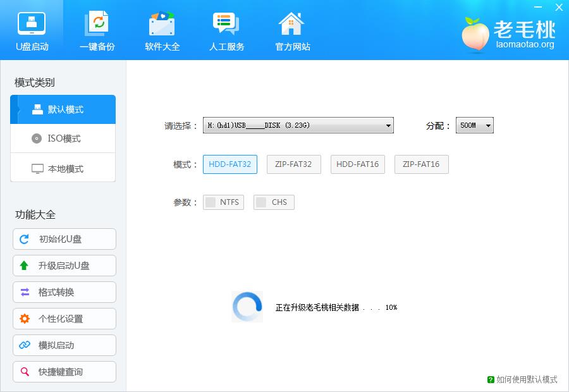Switch to 本地模式 tab
569x392 pixels.
(63, 168)
